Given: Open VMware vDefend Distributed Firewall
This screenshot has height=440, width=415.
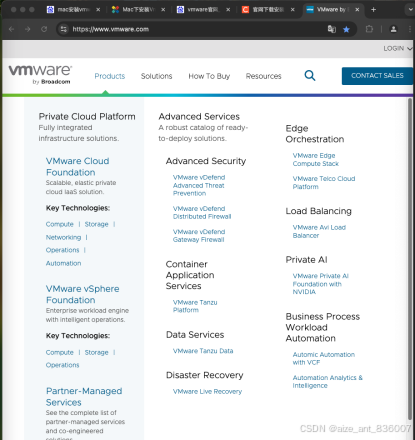Looking at the screenshot, I should (x=202, y=212).
